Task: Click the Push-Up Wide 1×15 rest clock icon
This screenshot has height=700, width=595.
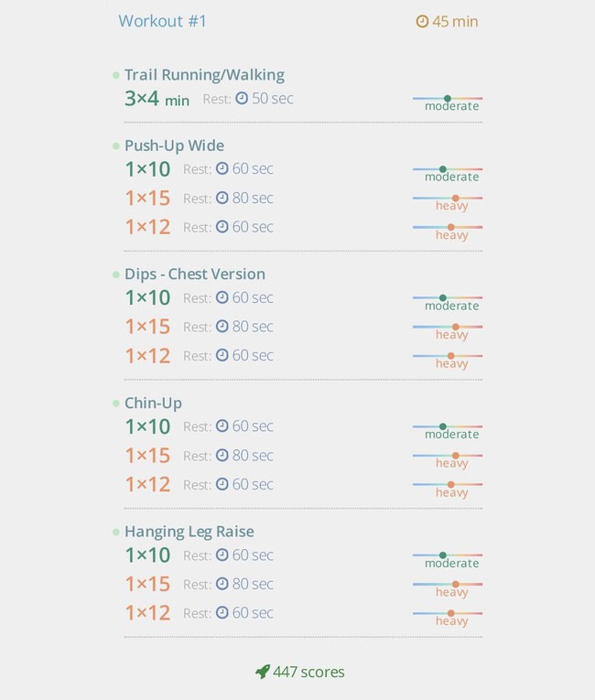Action: (x=222, y=198)
